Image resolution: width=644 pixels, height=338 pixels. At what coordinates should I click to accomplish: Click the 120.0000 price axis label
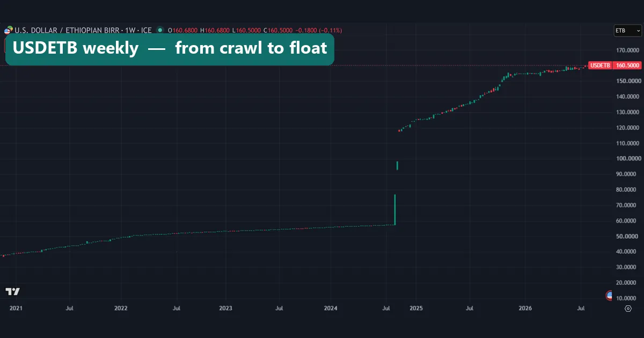(x=627, y=128)
